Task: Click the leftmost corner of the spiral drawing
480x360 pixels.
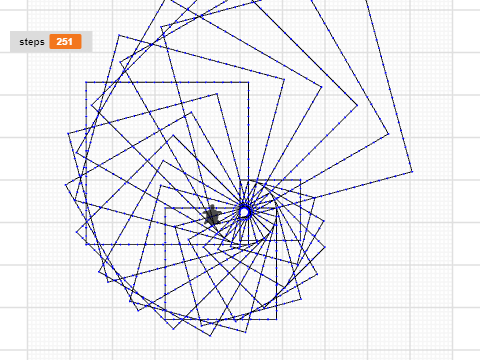Action: pyautogui.click(x=65, y=185)
